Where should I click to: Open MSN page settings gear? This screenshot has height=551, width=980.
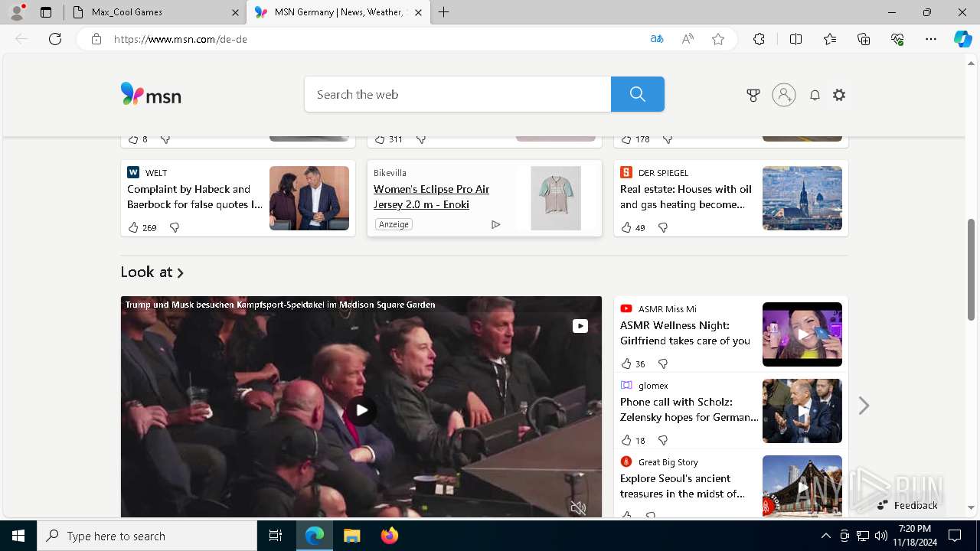[x=839, y=95]
